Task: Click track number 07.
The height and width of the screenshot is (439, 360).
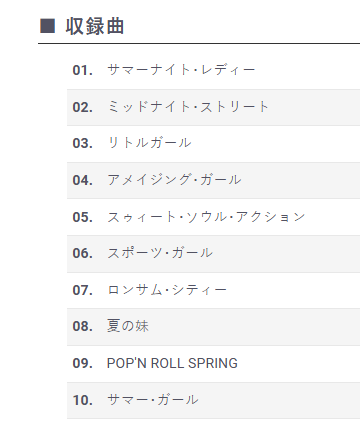Action: pyautogui.click(x=83, y=290)
